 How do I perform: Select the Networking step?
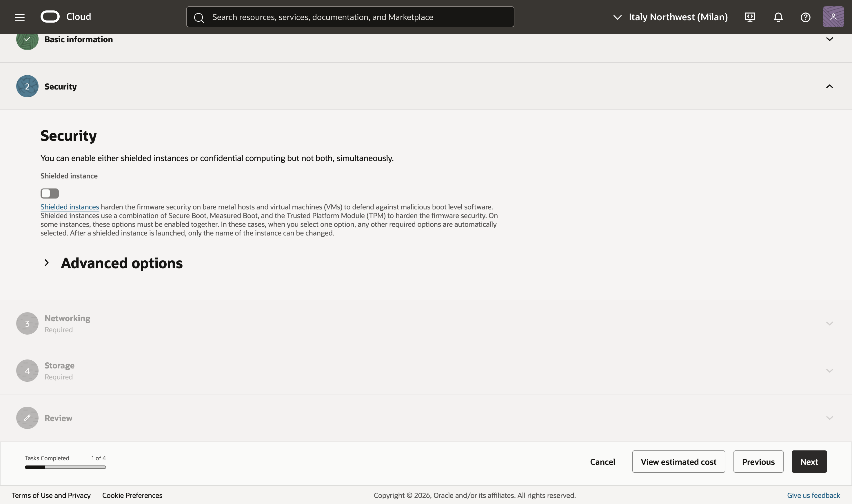click(67, 319)
